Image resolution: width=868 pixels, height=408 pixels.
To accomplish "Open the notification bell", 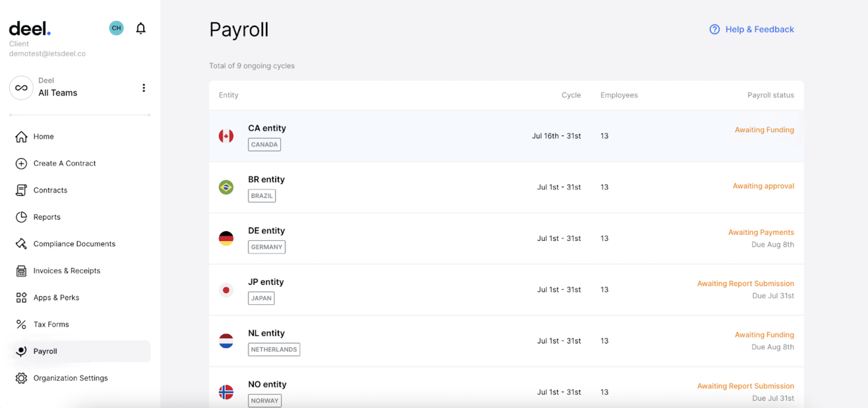I will tap(141, 28).
